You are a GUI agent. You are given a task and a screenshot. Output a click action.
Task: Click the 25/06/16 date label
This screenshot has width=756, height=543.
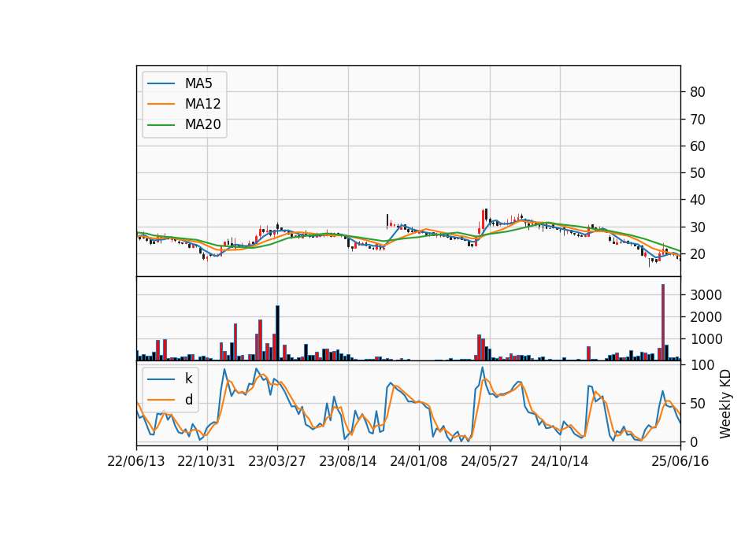pos(680,462)
